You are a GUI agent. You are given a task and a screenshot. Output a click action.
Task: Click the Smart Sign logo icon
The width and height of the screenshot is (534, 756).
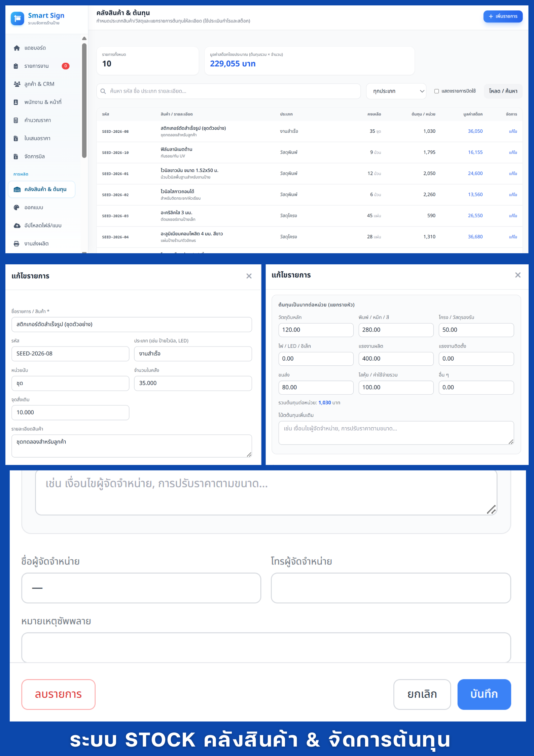click(x=17, y=19)
